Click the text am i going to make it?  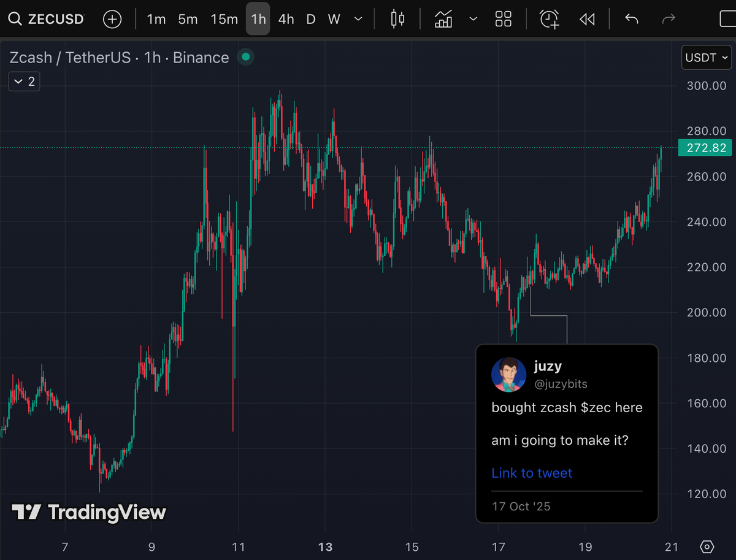tap(560, 440)
